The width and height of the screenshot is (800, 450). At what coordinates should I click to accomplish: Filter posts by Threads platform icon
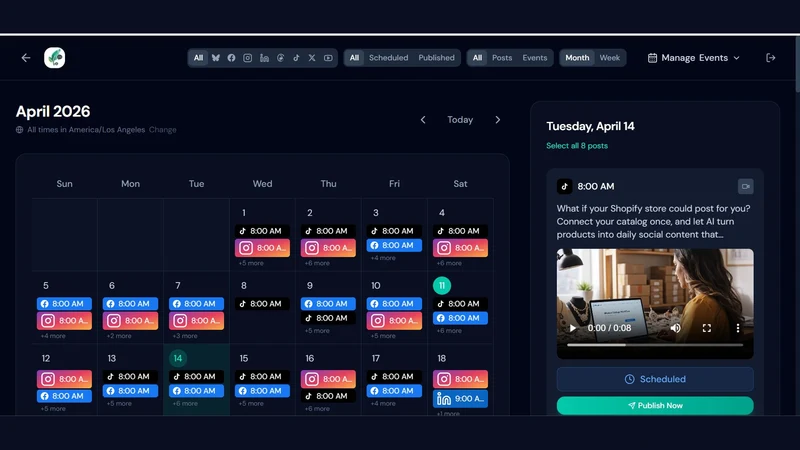coord(280,58)
